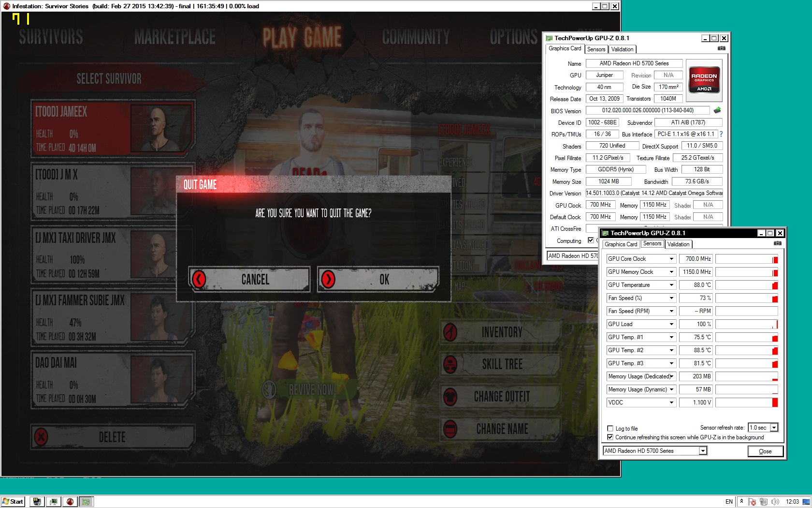
Task: Click the GPU Load history graph
Action: 747,324
